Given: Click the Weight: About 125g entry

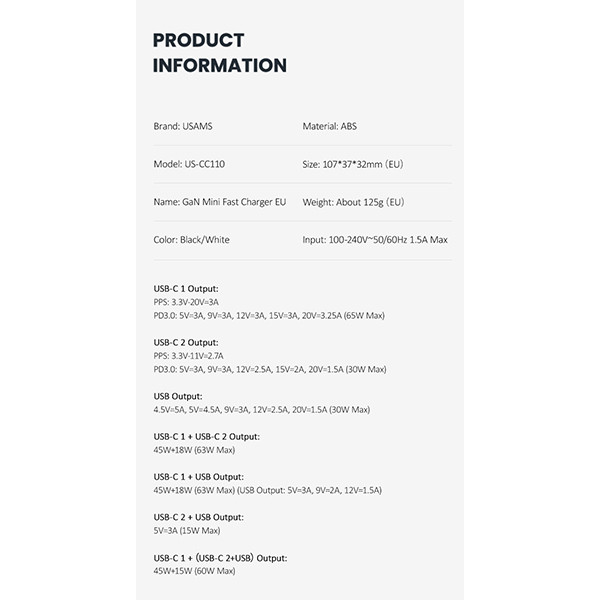Looking at the screenshot, I should point(353,202).
